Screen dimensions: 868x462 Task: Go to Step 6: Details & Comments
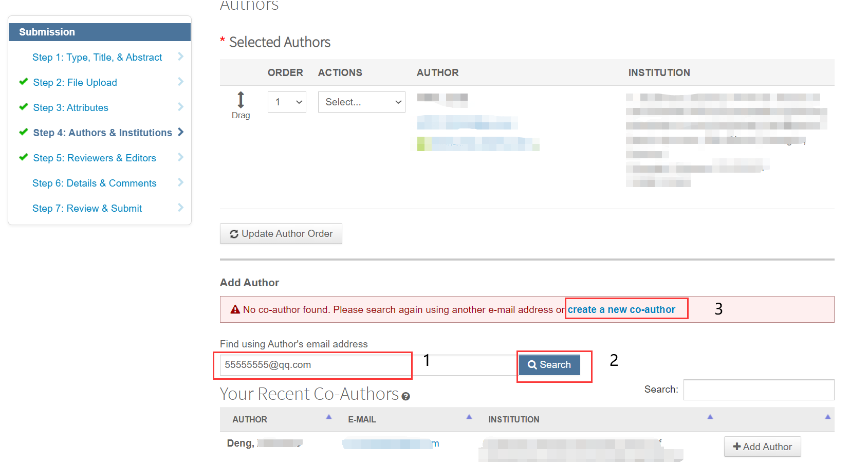[95, 183]
